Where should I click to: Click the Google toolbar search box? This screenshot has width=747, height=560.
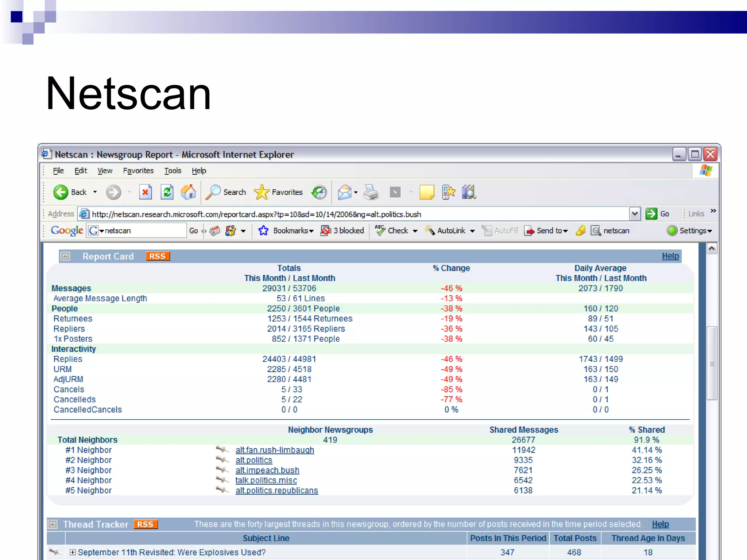(x=137, y=230)
